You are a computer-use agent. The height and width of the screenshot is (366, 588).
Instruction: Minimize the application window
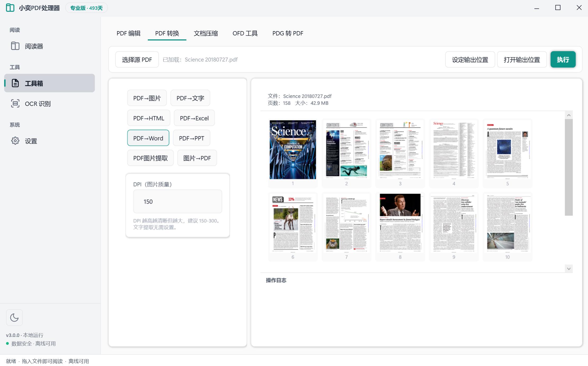tap(537, 8)
